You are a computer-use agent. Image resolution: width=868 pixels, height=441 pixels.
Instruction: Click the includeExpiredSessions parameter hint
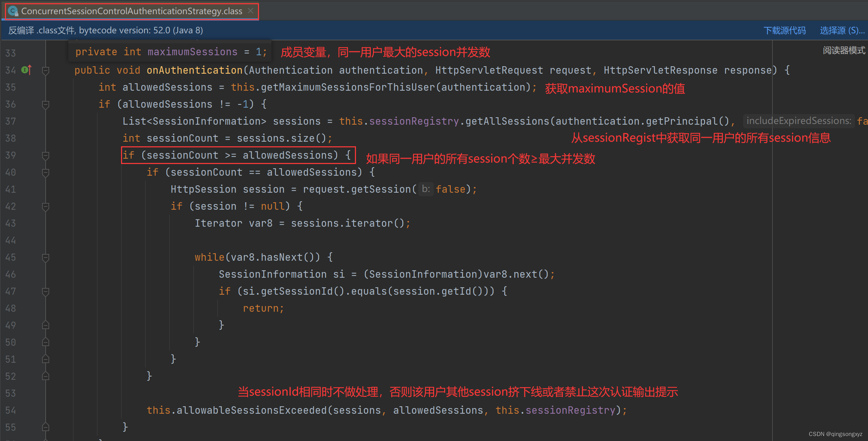coord(799,121)
